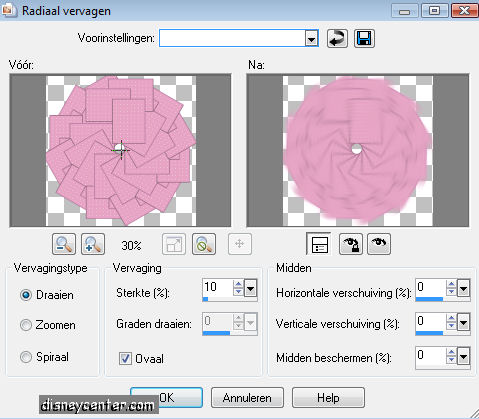
Task: Select the Zoomen blur type
Action: click(x=26, y=325)
